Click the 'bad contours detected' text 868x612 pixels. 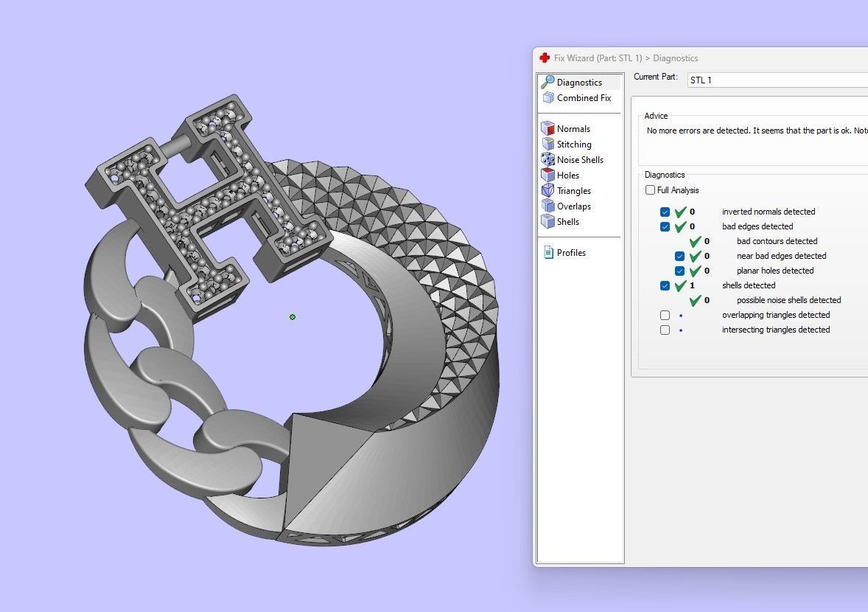click(777, 241)
